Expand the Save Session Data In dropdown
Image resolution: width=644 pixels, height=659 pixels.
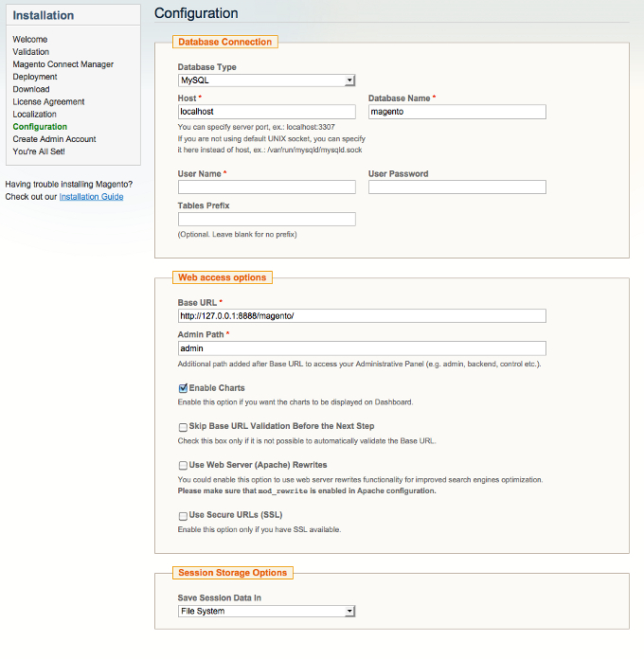click(266, 612)
